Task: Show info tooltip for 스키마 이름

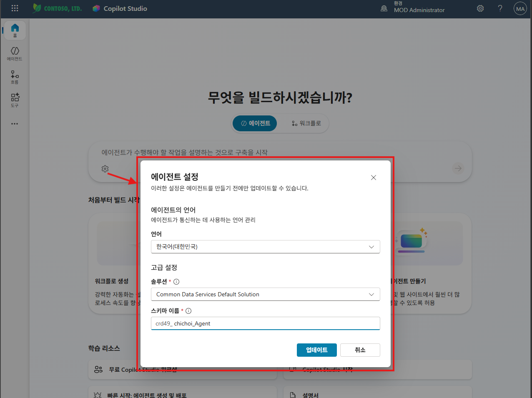Action: point(188,311)
